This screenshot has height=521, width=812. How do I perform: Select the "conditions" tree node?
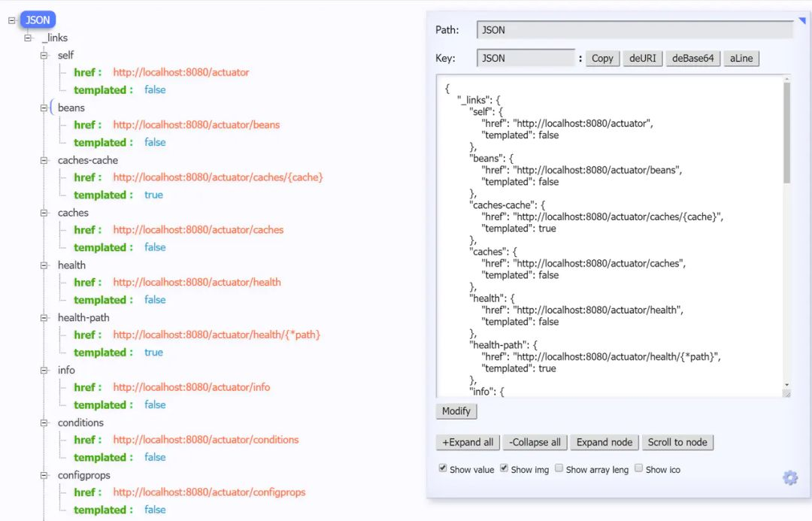(80, 423)
